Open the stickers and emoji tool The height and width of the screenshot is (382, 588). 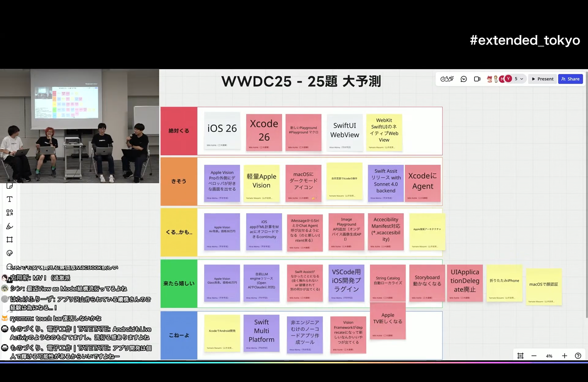pos(10,253)
